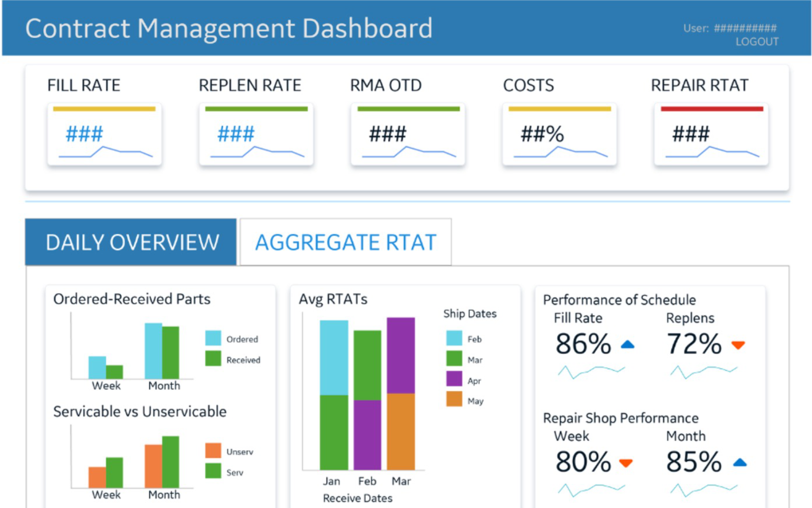
Task: Click the Performance of Schedule heading
Action: pos(620,300)
